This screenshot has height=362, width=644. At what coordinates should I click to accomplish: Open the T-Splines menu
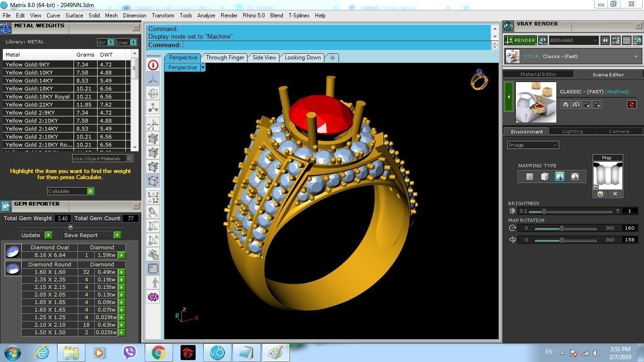[299, 16]
